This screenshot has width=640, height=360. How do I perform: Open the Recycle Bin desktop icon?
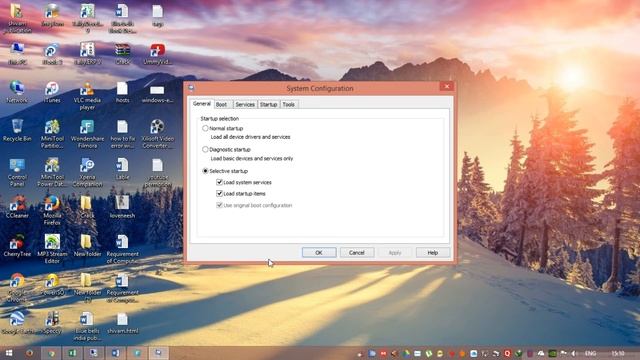[17, 131]
